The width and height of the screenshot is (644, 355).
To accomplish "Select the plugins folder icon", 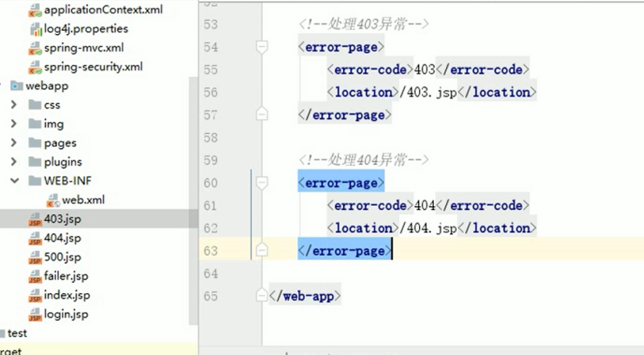I will (35, 161).
